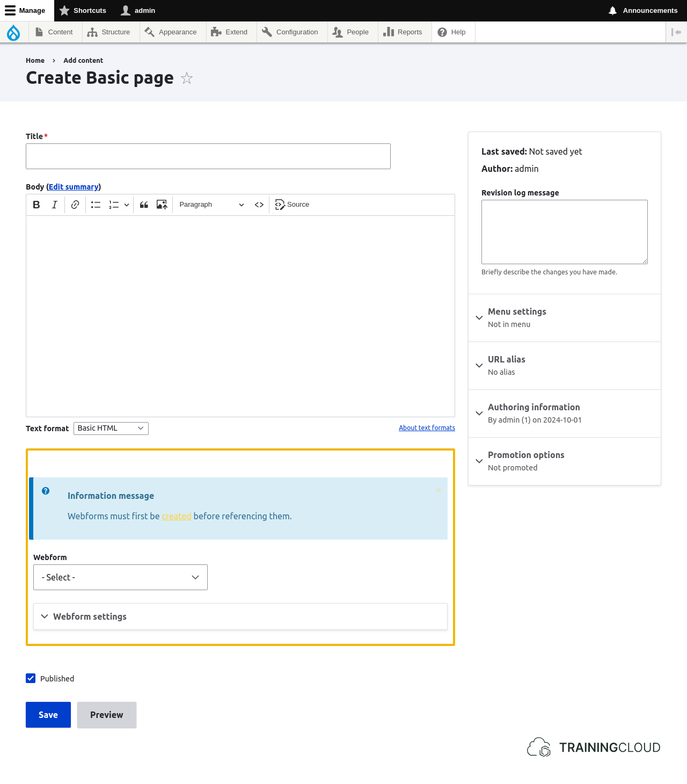687x784 pixels.
Task: Open the Paragraph heading dropdown
Action: pos(211,205)
